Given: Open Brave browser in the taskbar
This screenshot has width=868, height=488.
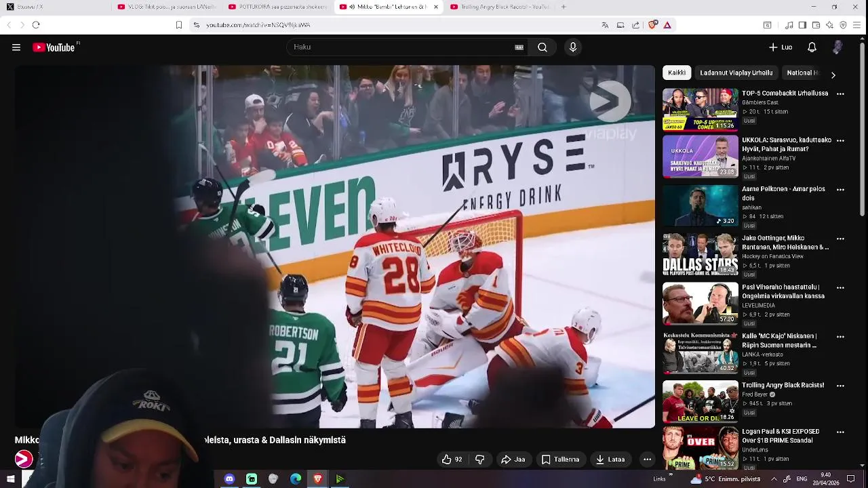Looking at the screenshot, I should pyautogui.click(x=318, y=479).
